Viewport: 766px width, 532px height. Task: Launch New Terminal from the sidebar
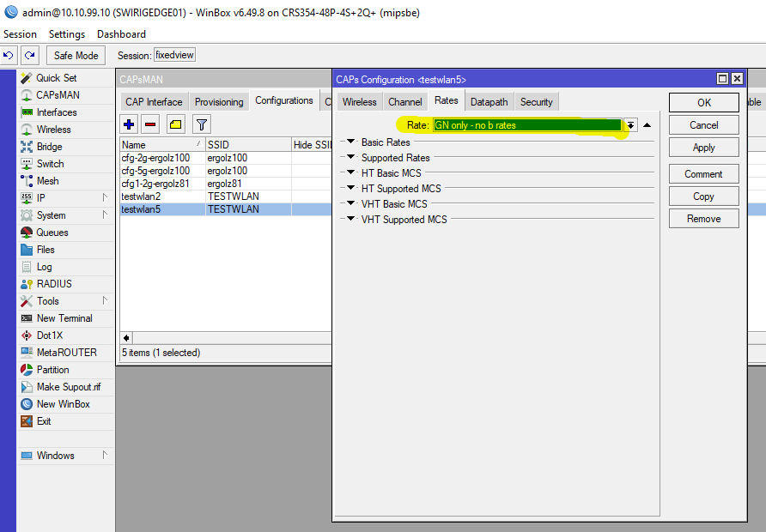click(x=64, y=318)
